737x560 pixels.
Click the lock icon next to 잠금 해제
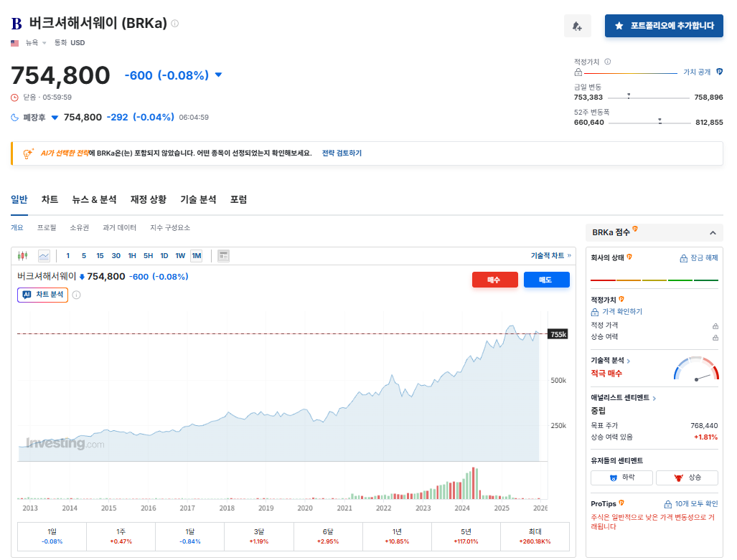point(684,258)
